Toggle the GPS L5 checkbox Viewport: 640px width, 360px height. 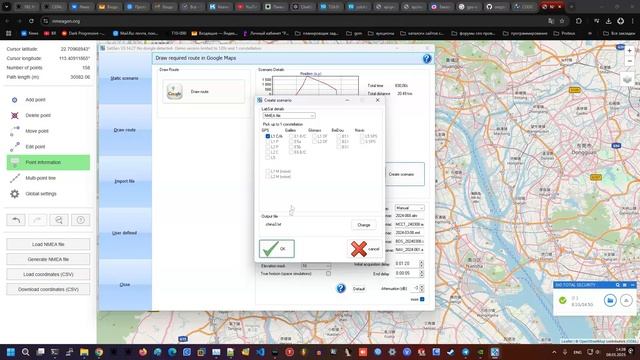pyautogui.click(x=268, y=157)
